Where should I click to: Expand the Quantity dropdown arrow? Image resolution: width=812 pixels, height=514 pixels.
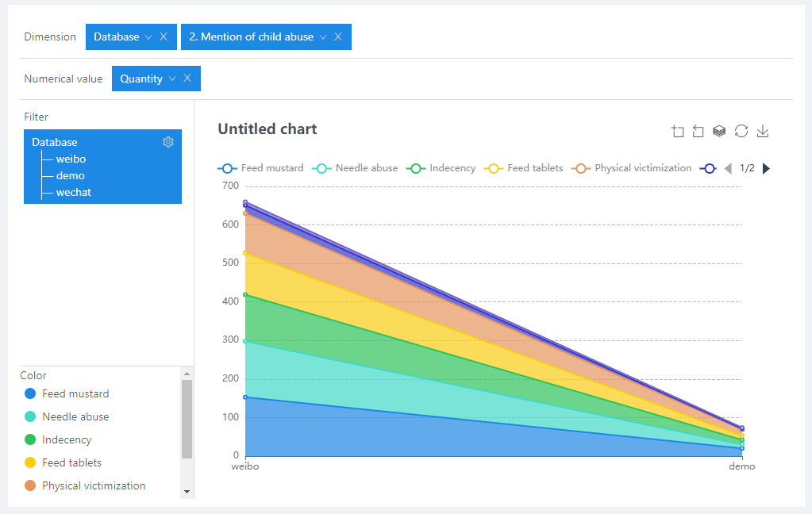coord(172,79)
